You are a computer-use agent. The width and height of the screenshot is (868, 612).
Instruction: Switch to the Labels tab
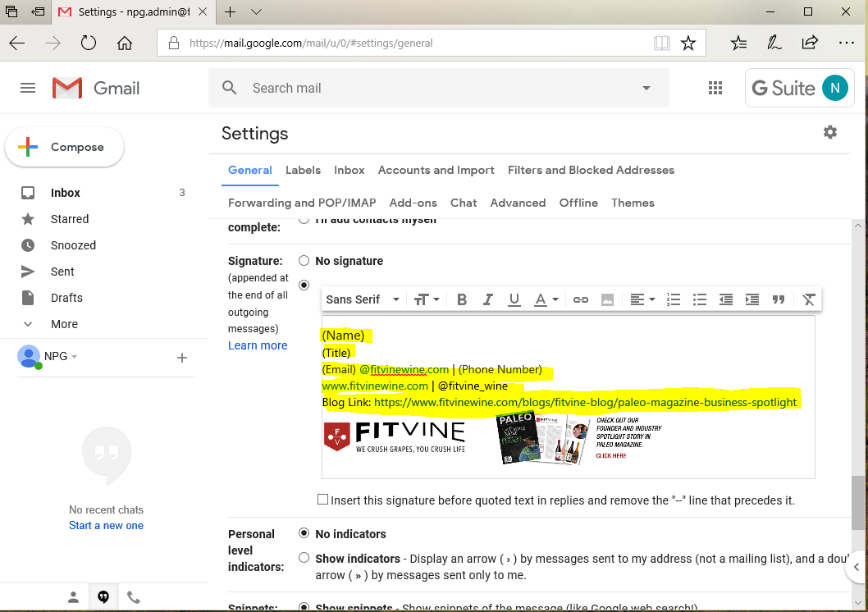coord(303,171)
